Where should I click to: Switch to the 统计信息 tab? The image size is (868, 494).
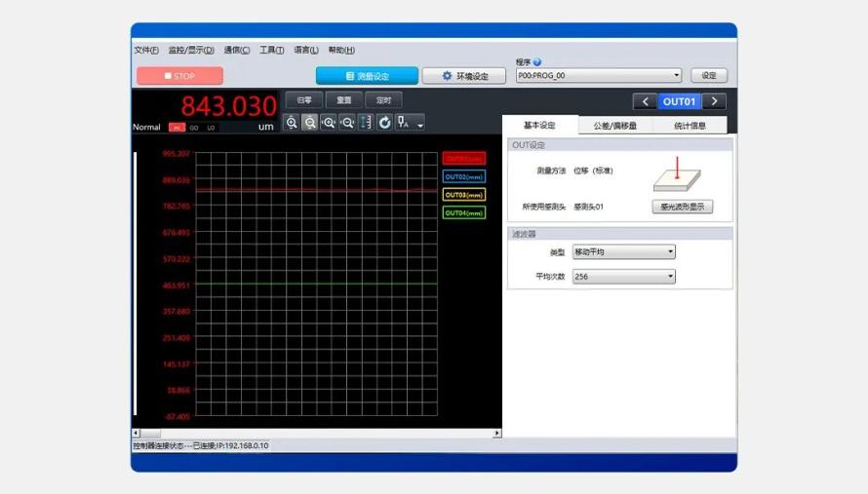(x=690, y=126)
